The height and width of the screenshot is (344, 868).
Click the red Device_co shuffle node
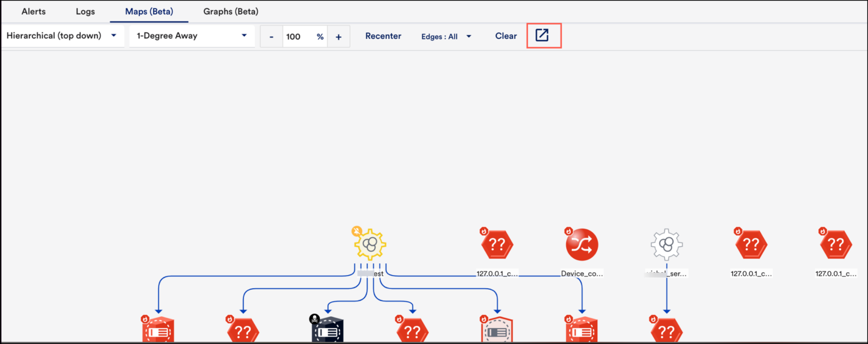[x=582, y=245]
